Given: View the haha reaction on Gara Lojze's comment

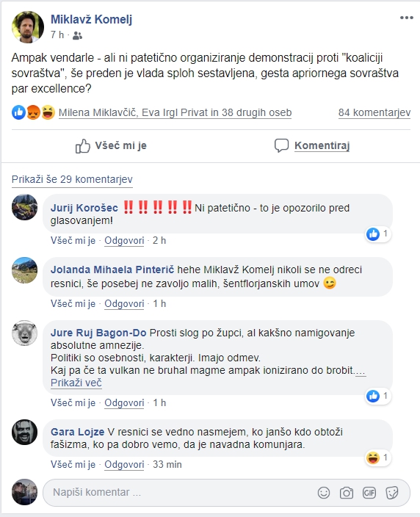Looking at the screenshot, I should (x=378, y=458).
